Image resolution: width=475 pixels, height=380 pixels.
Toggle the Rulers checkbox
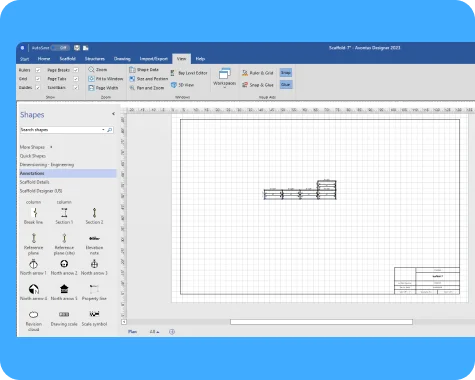pyautogui.click(x=38, y=70)
